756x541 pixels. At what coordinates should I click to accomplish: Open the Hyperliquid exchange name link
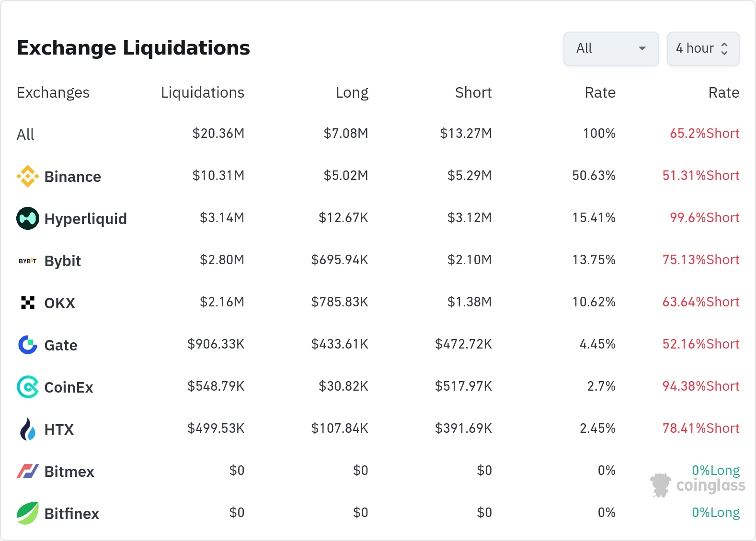(85, 219)
